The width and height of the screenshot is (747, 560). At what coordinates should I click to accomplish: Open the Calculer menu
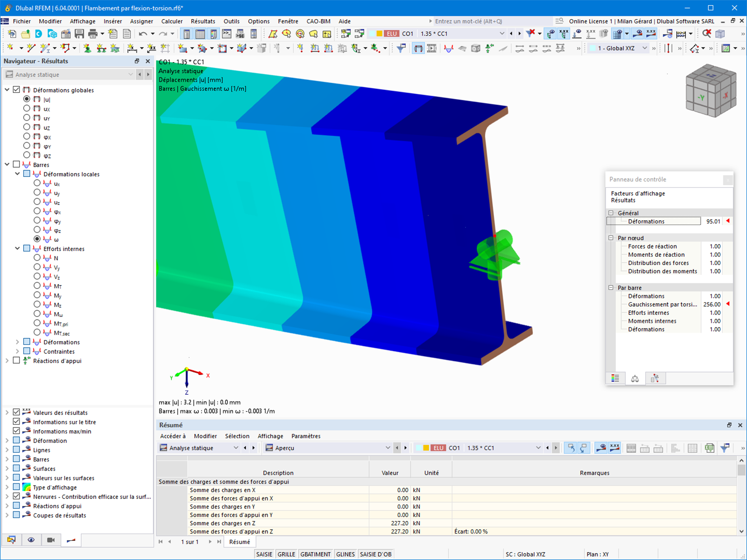pyautogui.click(x=172, y=21)
